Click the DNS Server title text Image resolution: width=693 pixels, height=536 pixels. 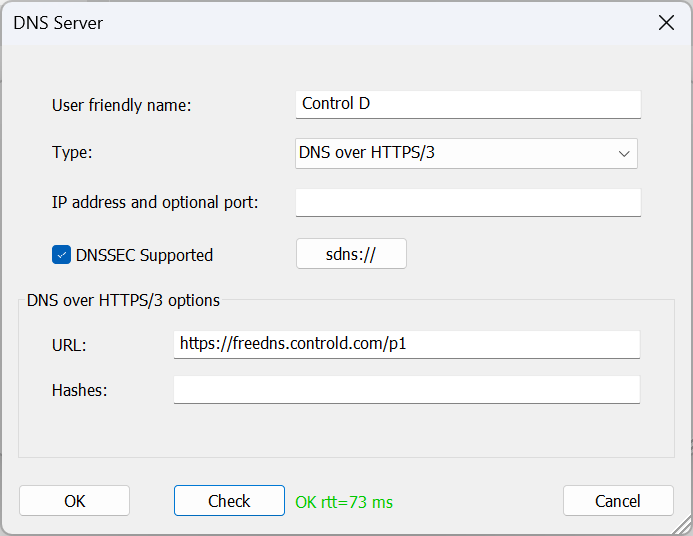click(58, 23)
